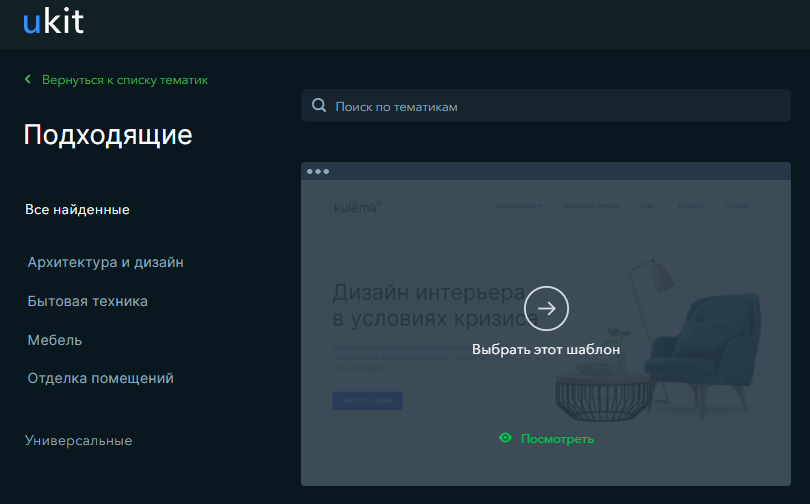
Task: Click the blue button in template preview
Action: tap(367, 401)
